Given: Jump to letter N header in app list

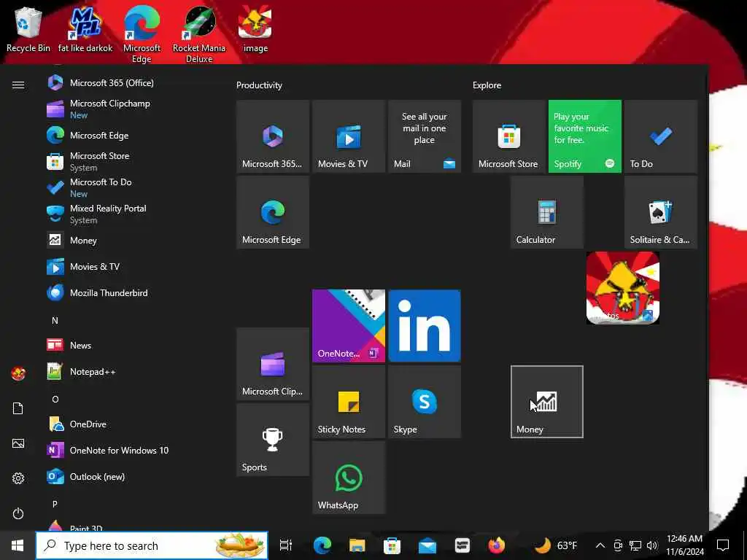Looking at the screenshot, I should 55,321.
